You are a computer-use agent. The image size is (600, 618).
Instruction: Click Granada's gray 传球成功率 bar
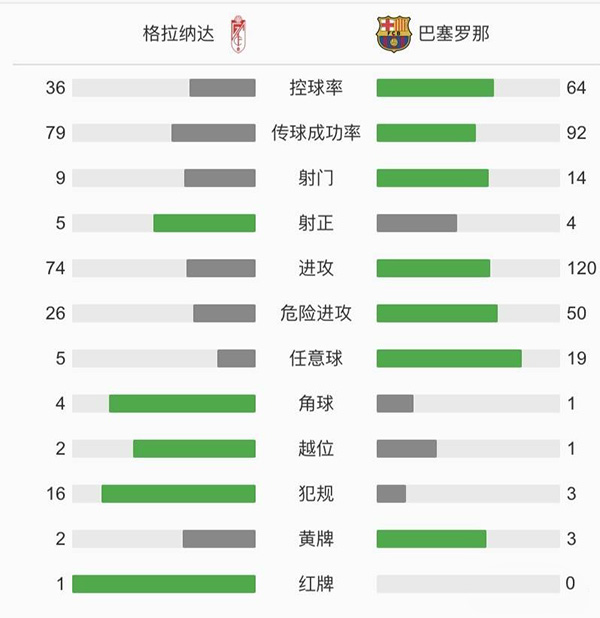point(213,133)
